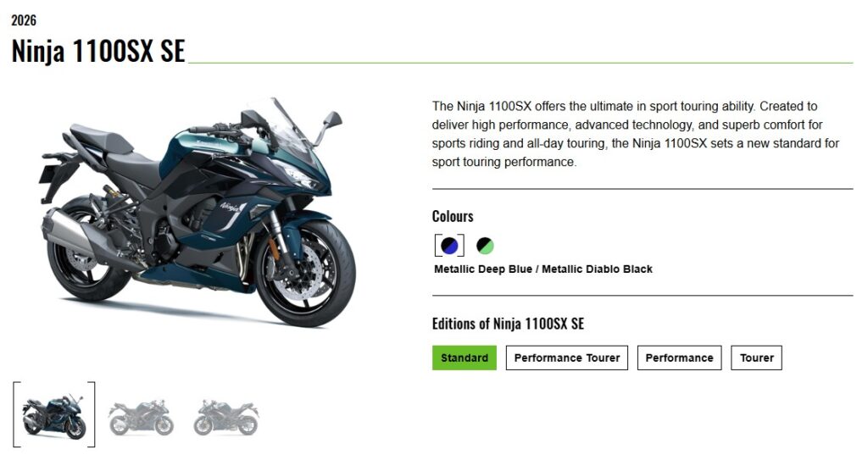Pick the Tourer edition button
Screen dimensions: 868x466
(x=756, y=358)
